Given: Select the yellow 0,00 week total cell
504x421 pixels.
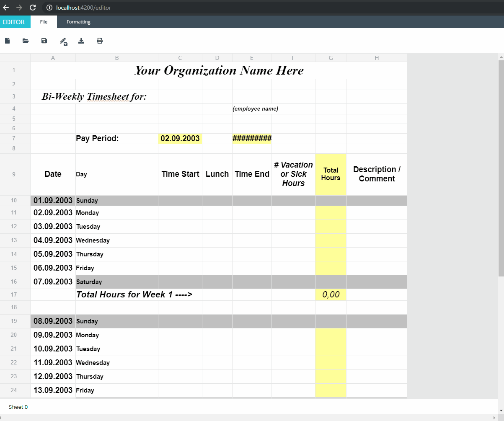Looking at the screenshot, I should 331,295.
